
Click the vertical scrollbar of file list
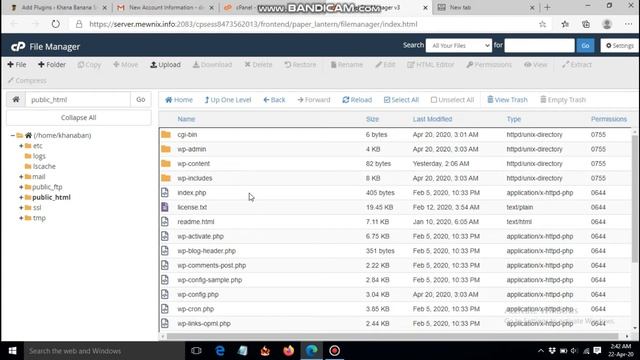(x=634, y=199)
